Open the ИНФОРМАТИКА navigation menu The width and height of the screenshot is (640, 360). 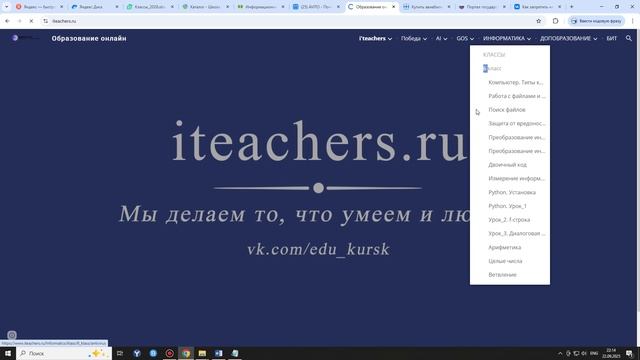coord(504,38)
